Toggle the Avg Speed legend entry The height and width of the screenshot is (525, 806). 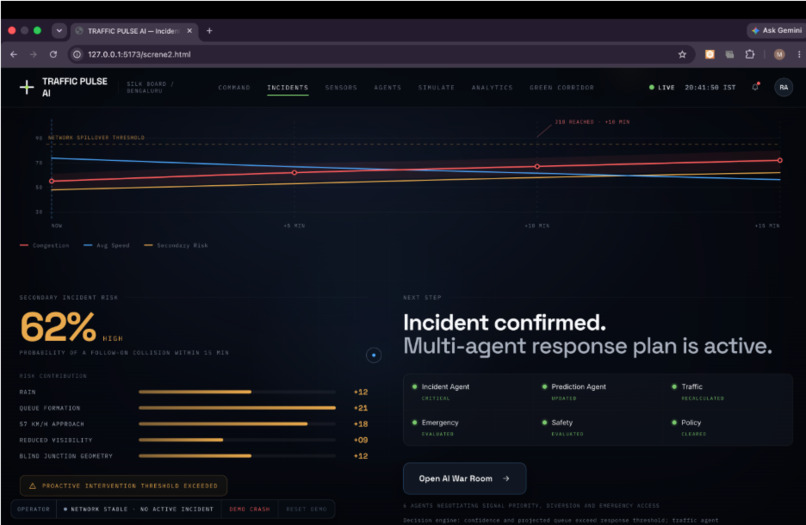click(x=106, y=245)
